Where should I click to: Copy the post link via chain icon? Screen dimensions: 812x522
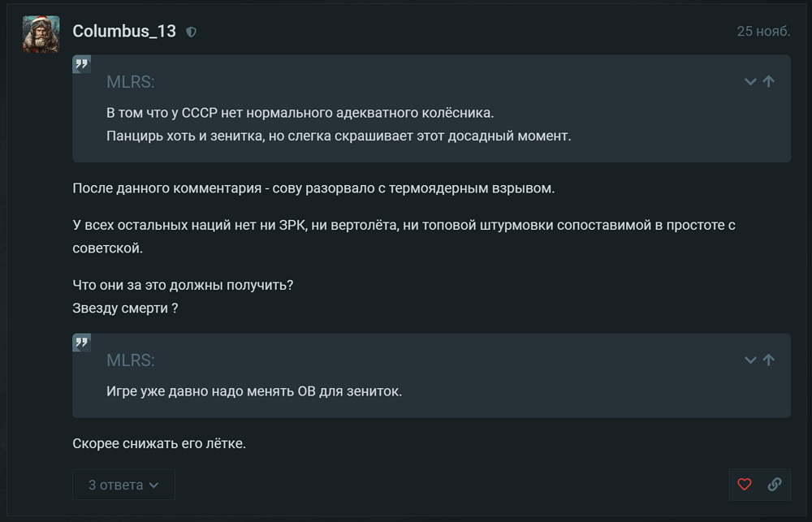[x=775, y=485]
